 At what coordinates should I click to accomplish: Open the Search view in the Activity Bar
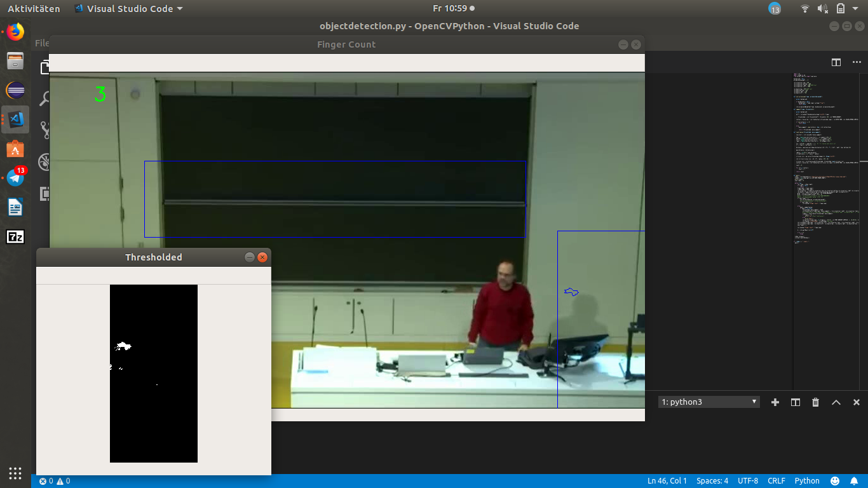tap(43, 98)
